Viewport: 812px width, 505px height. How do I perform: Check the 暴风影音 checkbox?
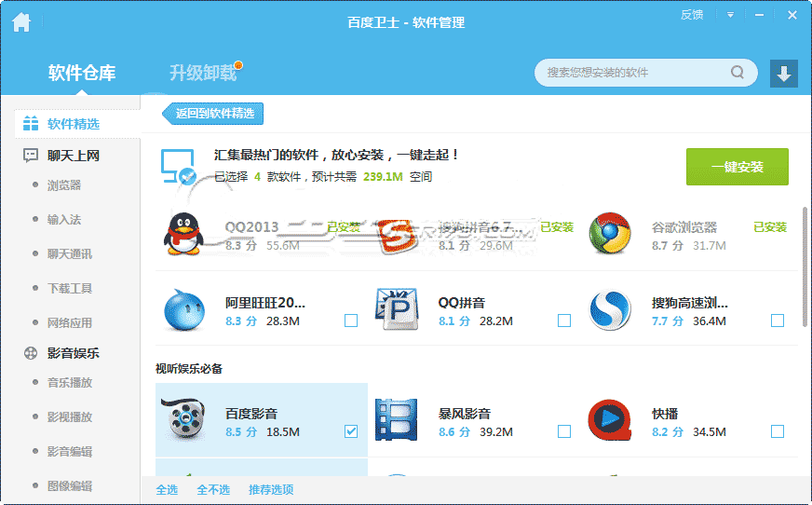coord(564,431)
